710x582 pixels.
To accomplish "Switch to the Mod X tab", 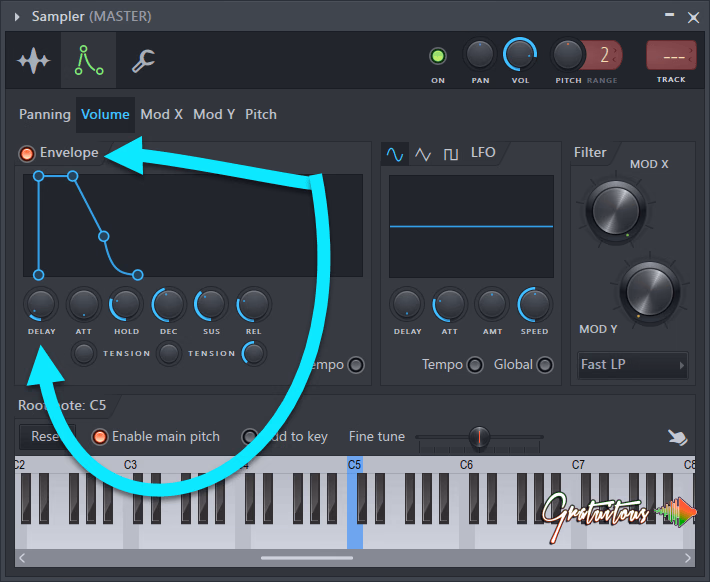I will coord(161,114).
